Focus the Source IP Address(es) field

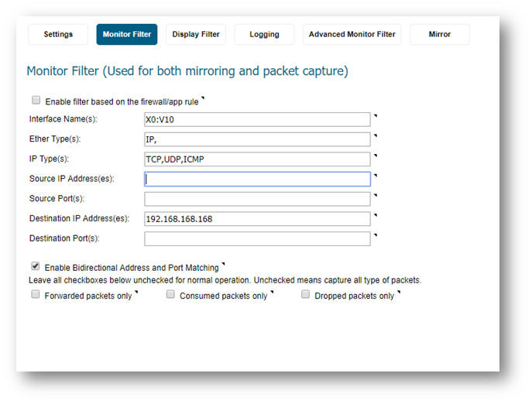(257, 179)
